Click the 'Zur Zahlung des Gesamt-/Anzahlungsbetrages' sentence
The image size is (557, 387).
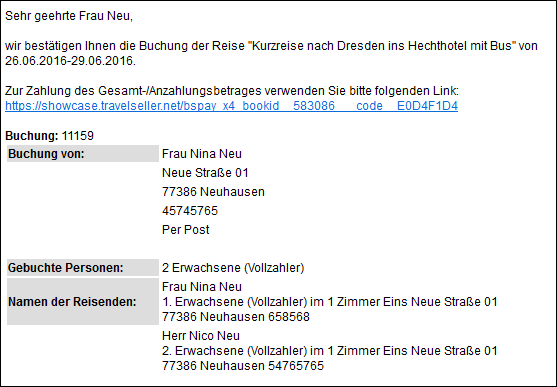232,91
